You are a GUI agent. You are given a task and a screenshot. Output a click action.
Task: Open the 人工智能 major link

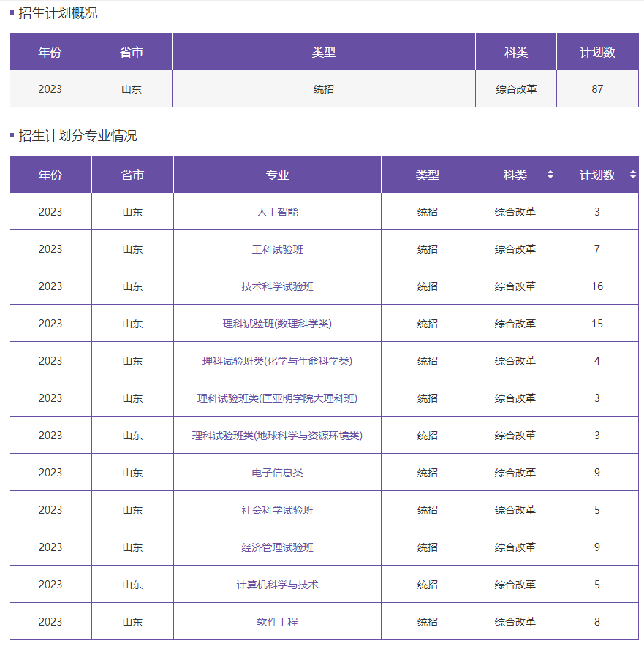[277, 212]
